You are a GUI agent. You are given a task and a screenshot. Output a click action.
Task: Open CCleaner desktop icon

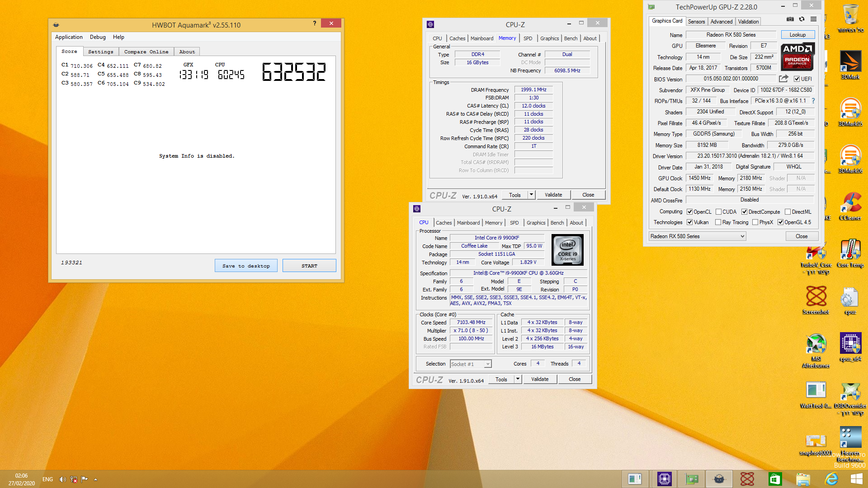pyautogui.click(x=850, y=206)
